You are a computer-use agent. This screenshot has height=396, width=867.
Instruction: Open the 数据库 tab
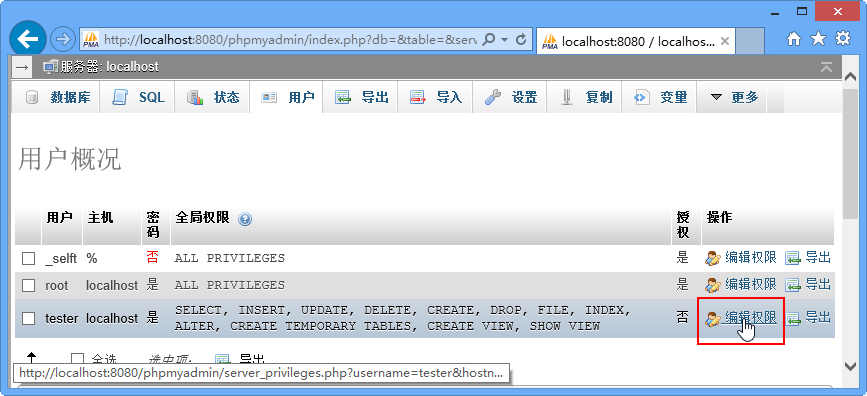pos(56,97)
